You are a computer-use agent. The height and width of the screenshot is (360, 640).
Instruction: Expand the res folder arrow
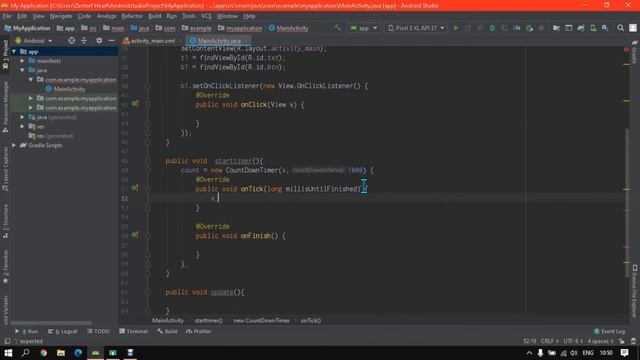click(22, 127)
